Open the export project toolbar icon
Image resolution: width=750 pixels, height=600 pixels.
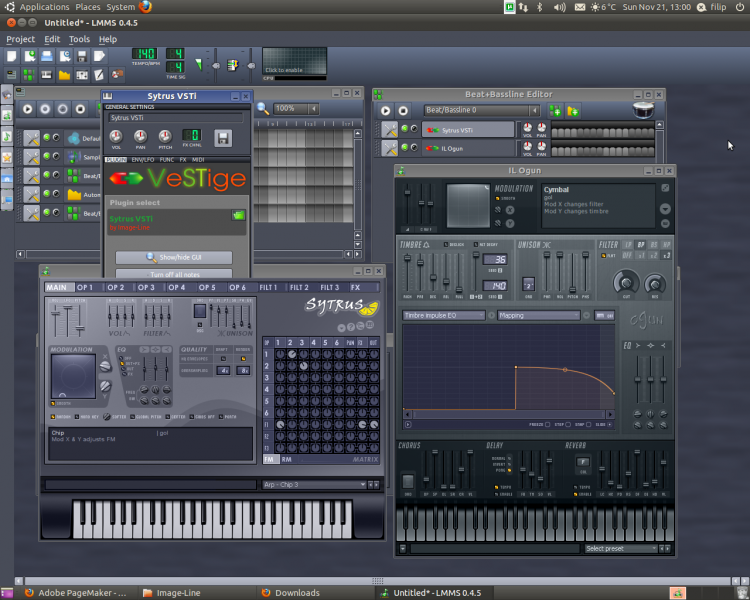click(x=99, y=56)
